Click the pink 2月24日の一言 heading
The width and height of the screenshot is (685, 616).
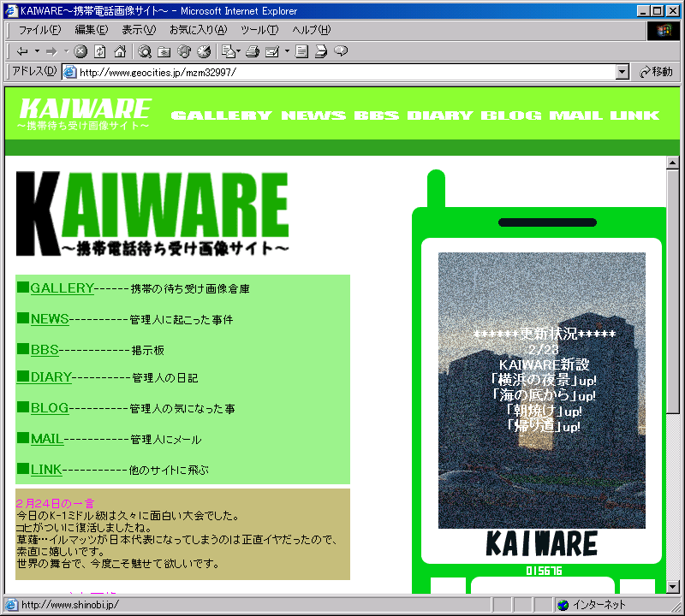click(55, 503)
